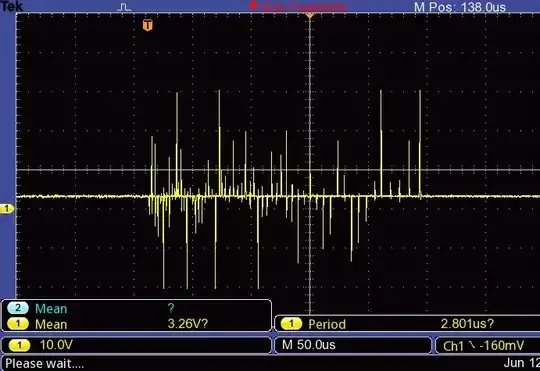540x371 pixels.
Task: Click the Jun 12 date readout
Action: tap(521, 363)
